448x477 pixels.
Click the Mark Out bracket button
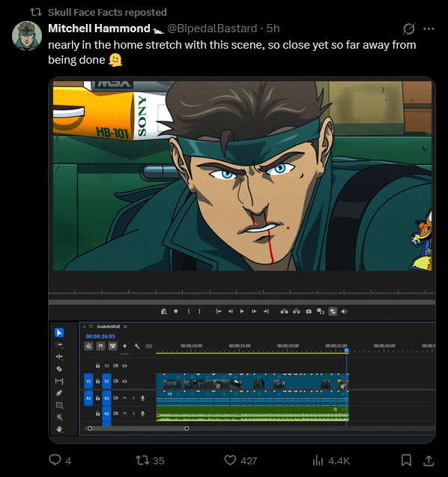[x=199, y=312]
